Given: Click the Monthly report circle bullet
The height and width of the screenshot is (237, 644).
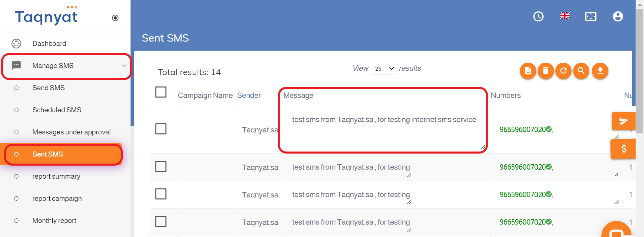Looking at the screenshot, I should click(x=16, y=221).
